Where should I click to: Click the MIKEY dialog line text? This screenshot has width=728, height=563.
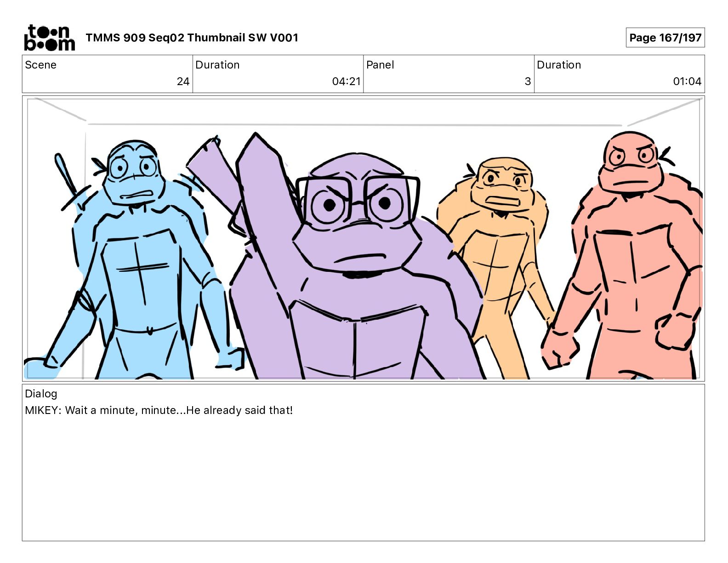point(159,410)
